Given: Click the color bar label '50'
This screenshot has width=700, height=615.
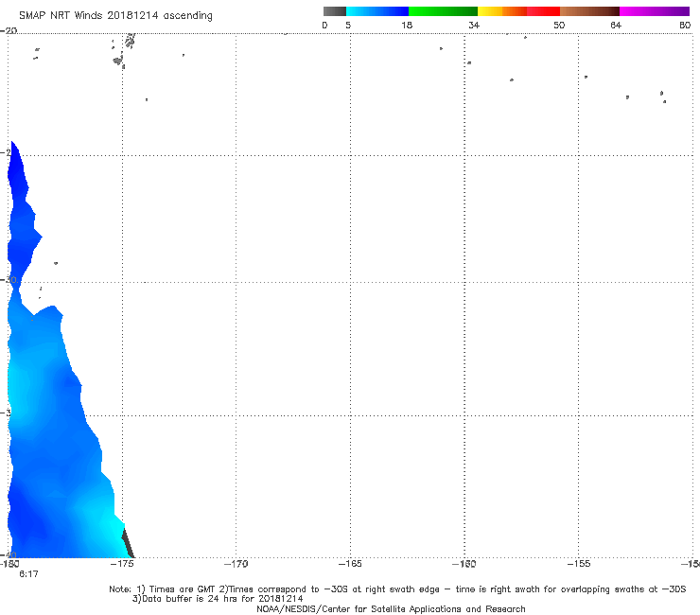Looking at the screenshot, I should [559, 25].
